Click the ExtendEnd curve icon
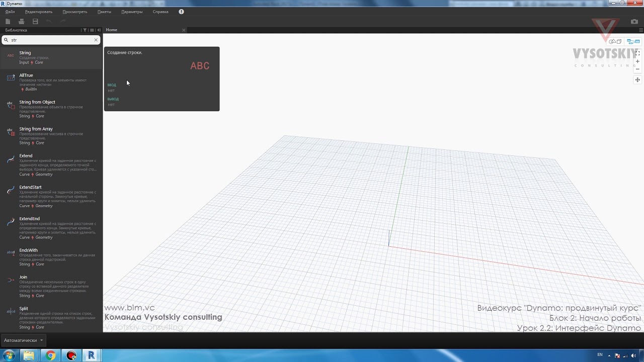The width and height of the screenshot is (644, 362). point(11,222)
